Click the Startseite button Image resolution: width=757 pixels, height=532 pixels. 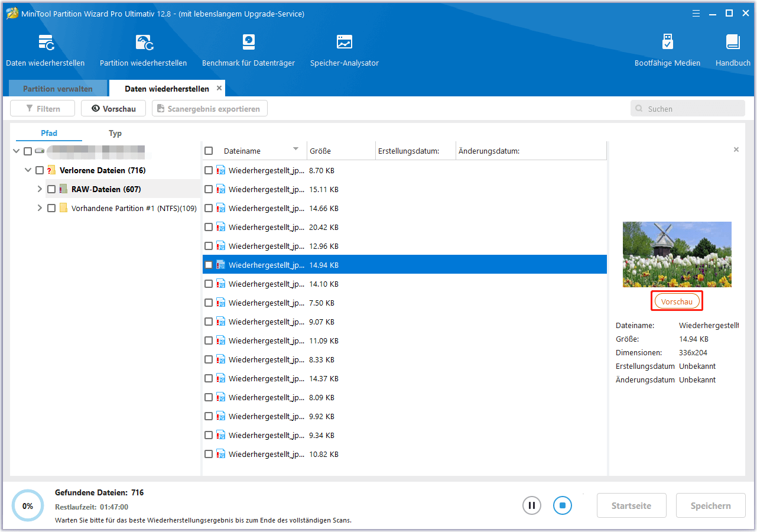click(x=631, y=506)
